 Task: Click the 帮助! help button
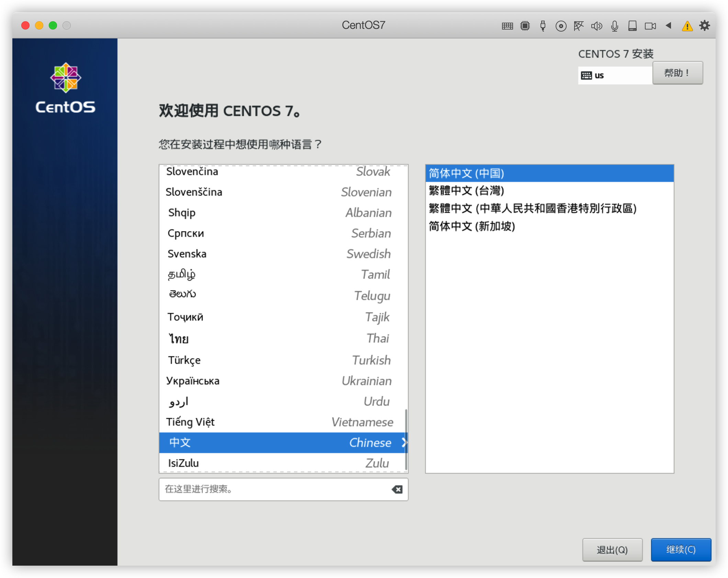click(677, 73)
